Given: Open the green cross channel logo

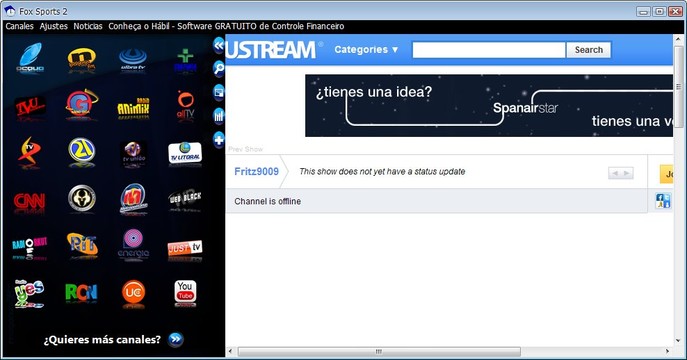Looking at the screenshot, I should [185, 60].
